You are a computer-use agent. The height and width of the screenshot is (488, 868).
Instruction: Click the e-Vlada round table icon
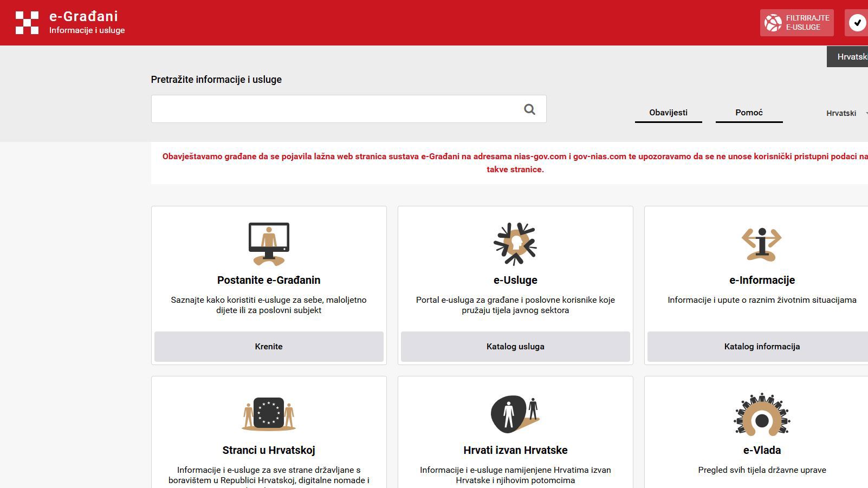(762, 414)
